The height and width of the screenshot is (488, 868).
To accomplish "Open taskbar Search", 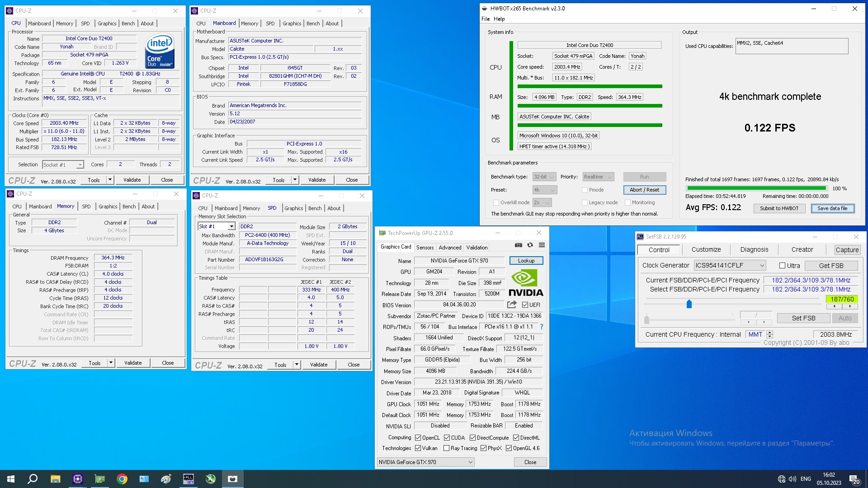I will (33, 479).
